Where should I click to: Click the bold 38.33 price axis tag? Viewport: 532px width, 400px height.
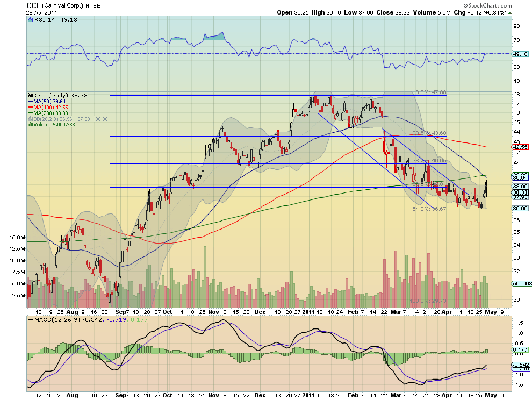point(520,192)
